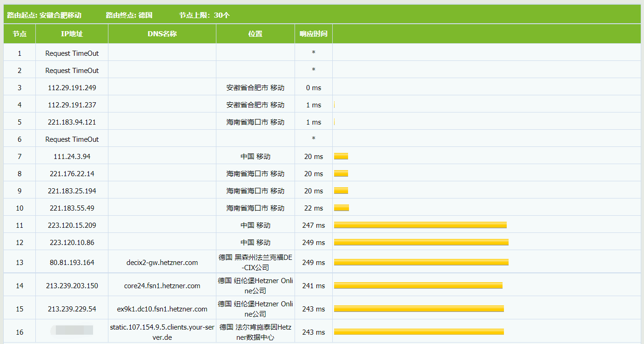Click the 节点 column header
Image resolution: width=644 pixels, height=344 pixels.
[x=20, y=34]
